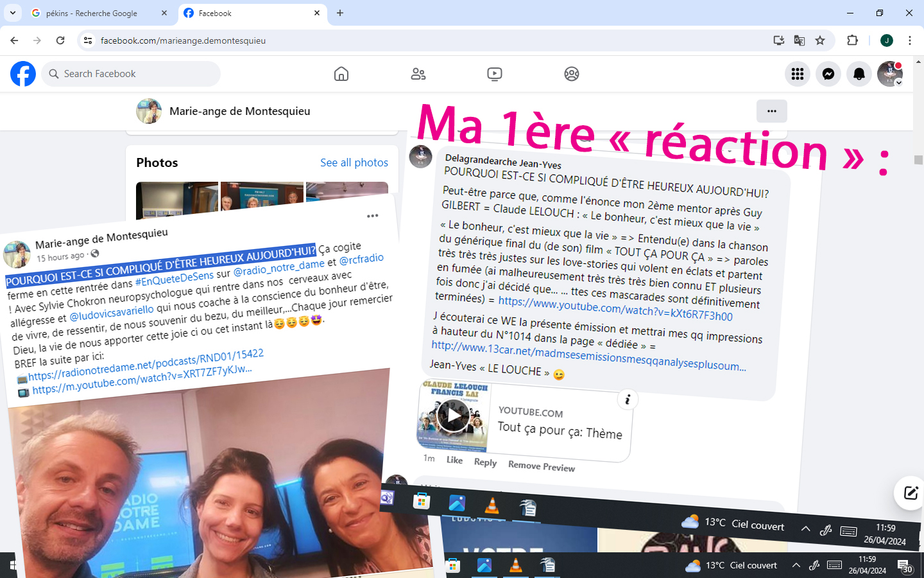This screenshot has height=578, width=924.
Task: Open the Chrome profile J avatar
Action: pyautogui.click(x=887, y=40)
